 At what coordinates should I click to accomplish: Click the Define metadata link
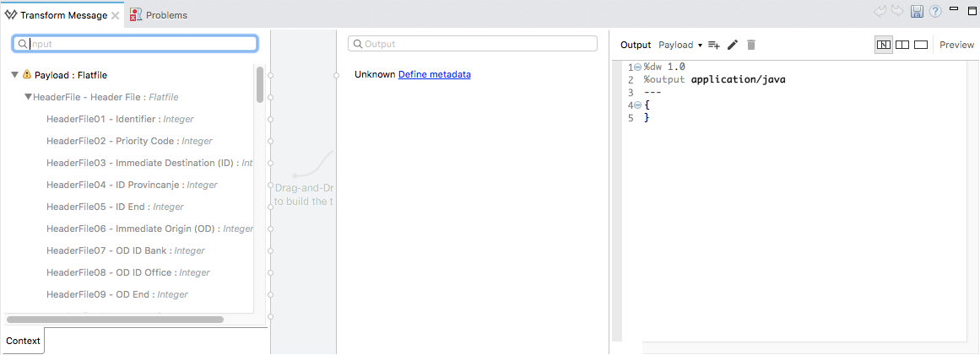point(434,74)
